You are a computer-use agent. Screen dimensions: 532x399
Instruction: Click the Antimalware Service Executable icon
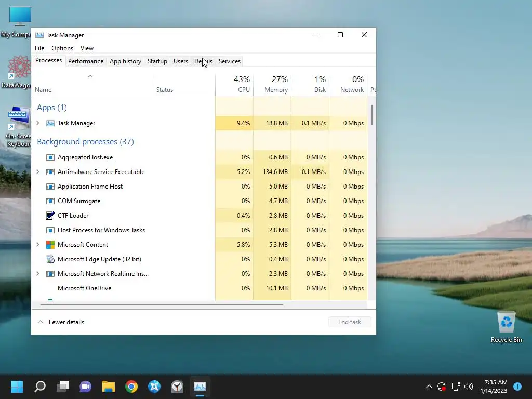[50, 172]
